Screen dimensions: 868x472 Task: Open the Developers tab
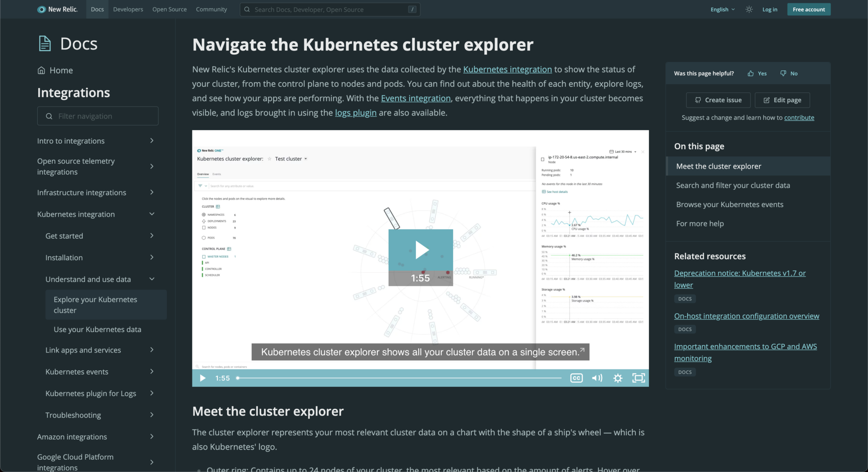(128, 9)
